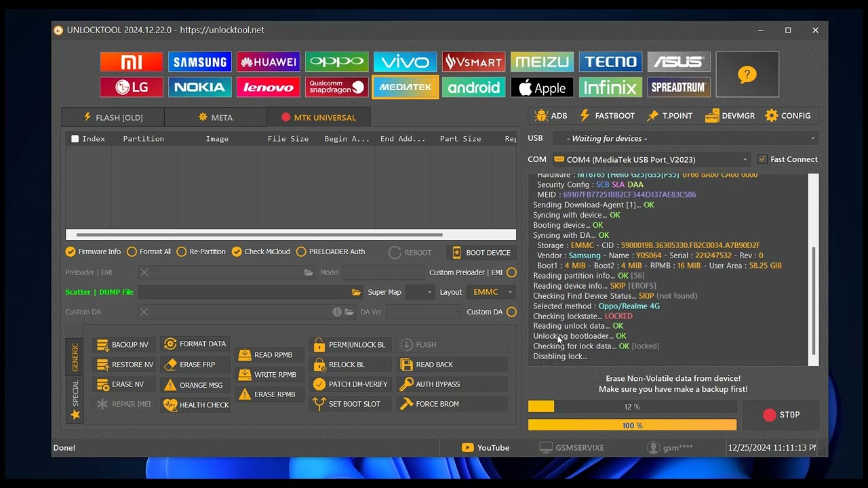This screenshot has height=488, width=868.
Task: Select the Qualcomm Snapdragon icon
Action: click(x=337, y=87)
